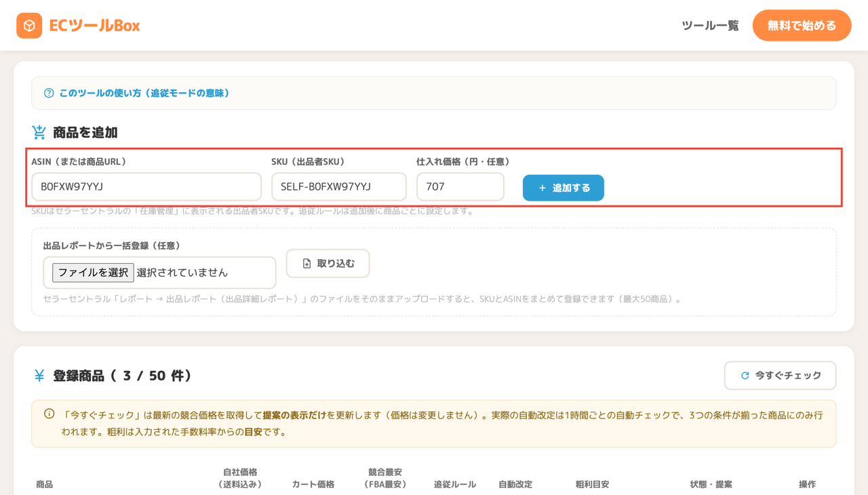Click the 粗利目安 column header

click(592, 484)
